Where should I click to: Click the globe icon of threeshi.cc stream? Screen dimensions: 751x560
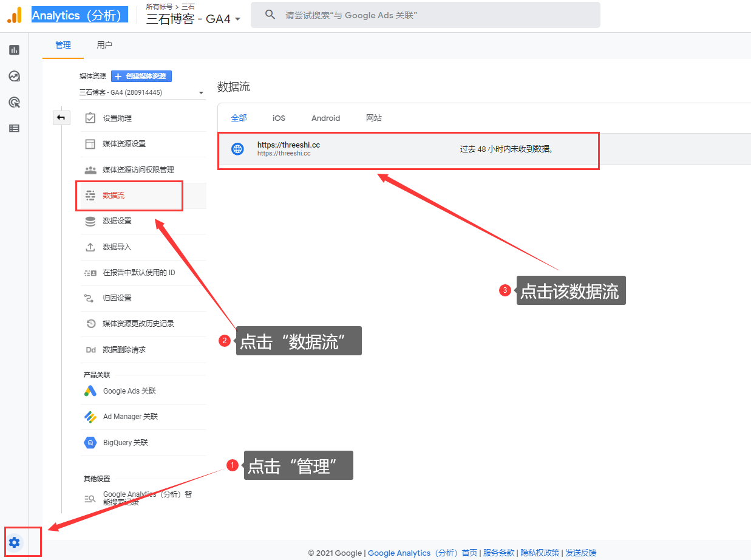237,149
